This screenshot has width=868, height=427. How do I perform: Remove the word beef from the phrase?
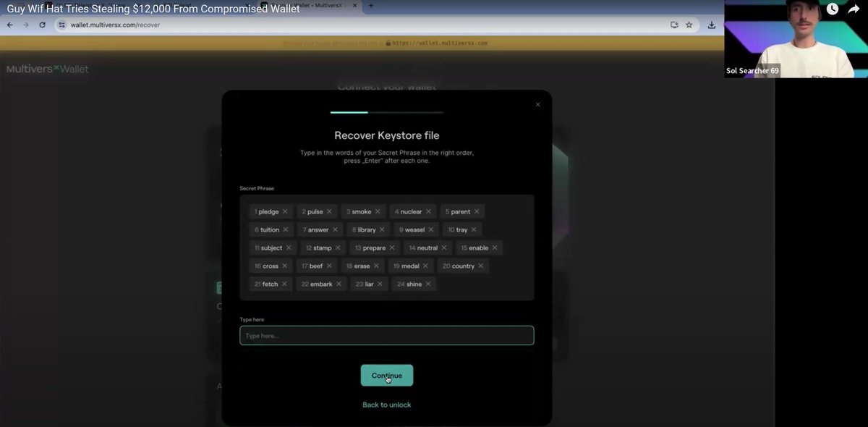(329, 266)
